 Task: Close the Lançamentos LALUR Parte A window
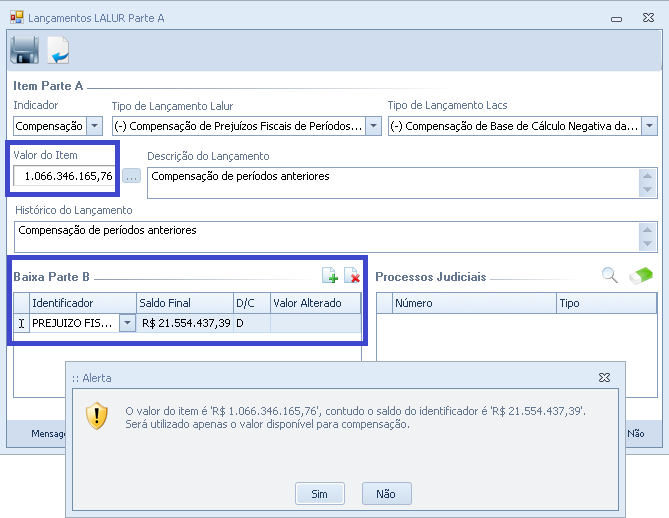click(648, 17)
